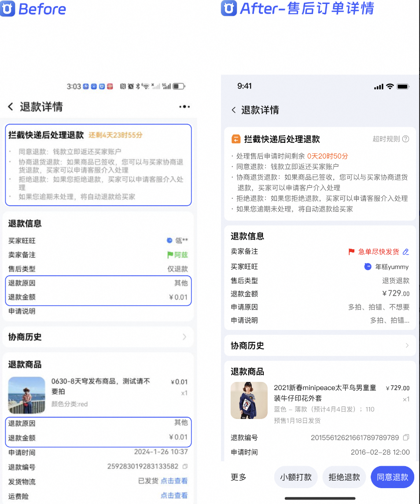
Task: Open 更多 options in bottom bar
Action: [x=239, y=477]
